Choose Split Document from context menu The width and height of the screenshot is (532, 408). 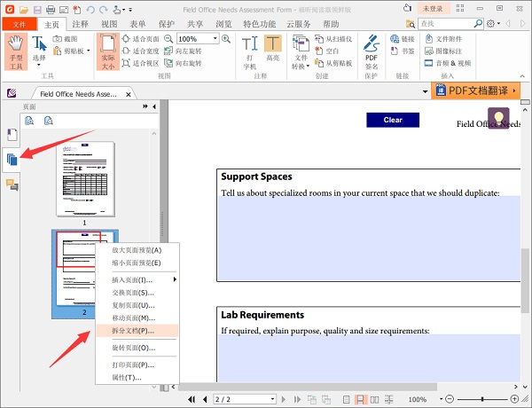point(133,330)
